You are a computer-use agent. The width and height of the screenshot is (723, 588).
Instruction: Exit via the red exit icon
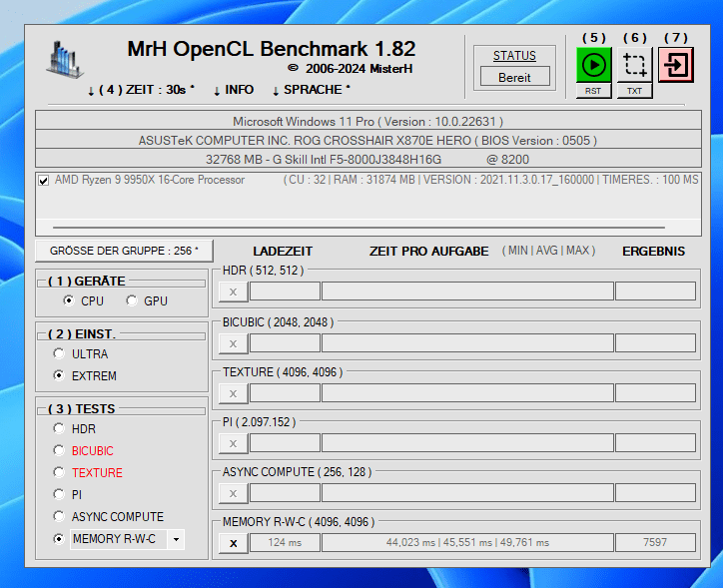click(x=675, y=65)
